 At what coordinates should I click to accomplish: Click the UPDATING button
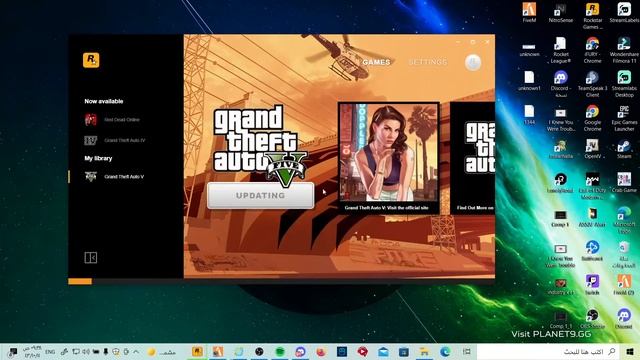coord(260,196)
